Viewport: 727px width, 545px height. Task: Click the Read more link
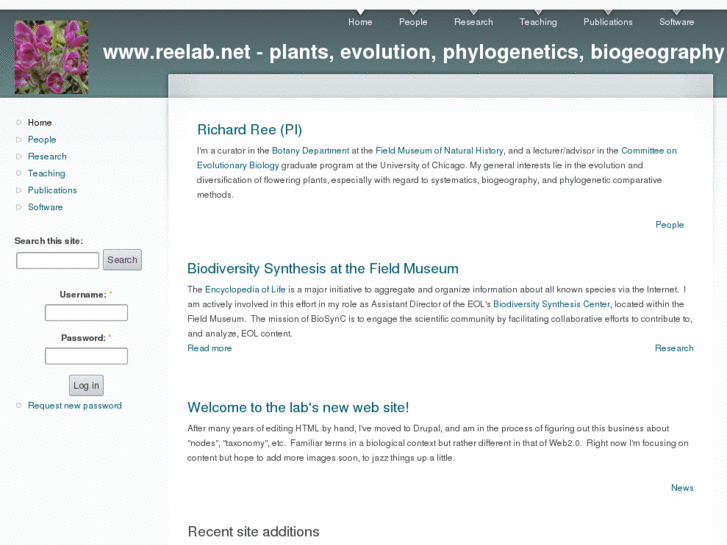(x=210, y=348)
